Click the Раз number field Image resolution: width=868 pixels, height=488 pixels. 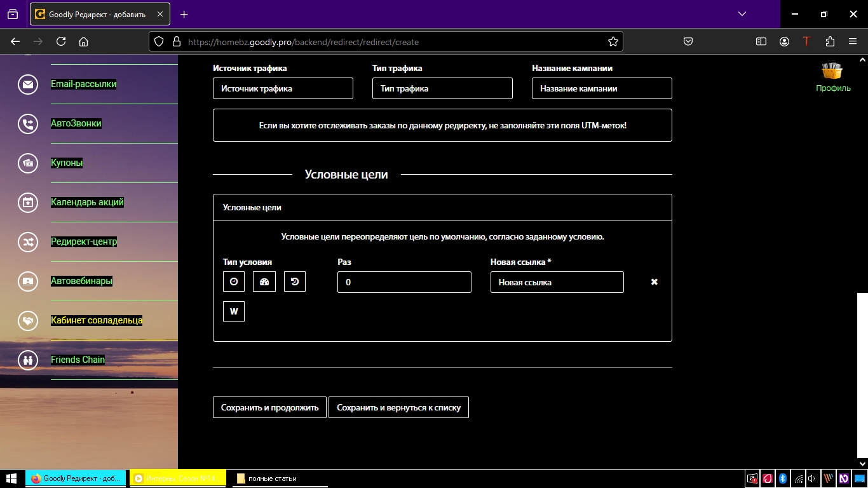pos(404,282)
